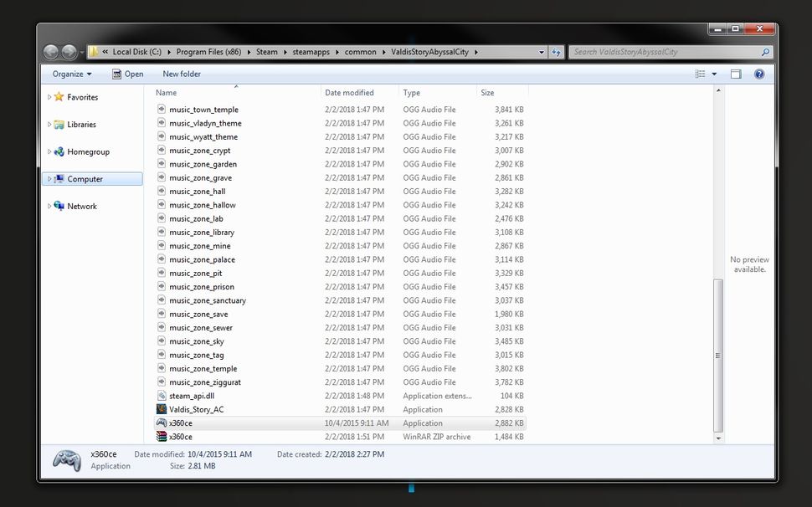This screenshot has height=507, width=812.
Task: Click the Open toolbar button
Action: (128, 74)
